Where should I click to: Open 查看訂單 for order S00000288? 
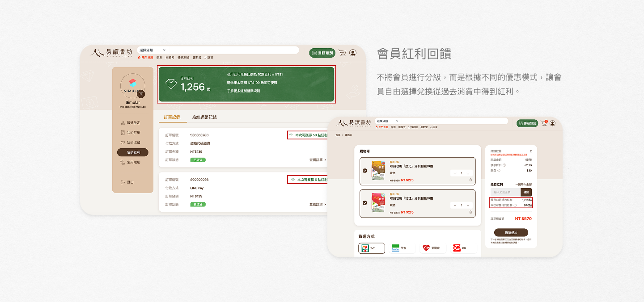click(318, 159)
